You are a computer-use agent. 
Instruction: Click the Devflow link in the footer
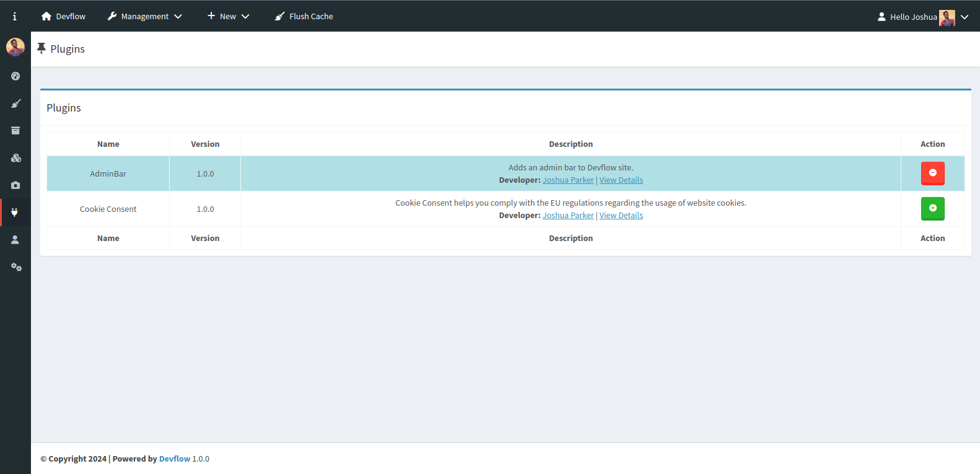[175, 459]
